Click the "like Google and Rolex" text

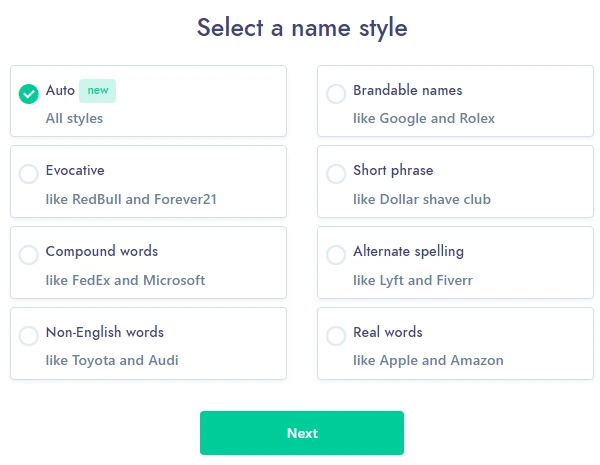pos(424,118)
